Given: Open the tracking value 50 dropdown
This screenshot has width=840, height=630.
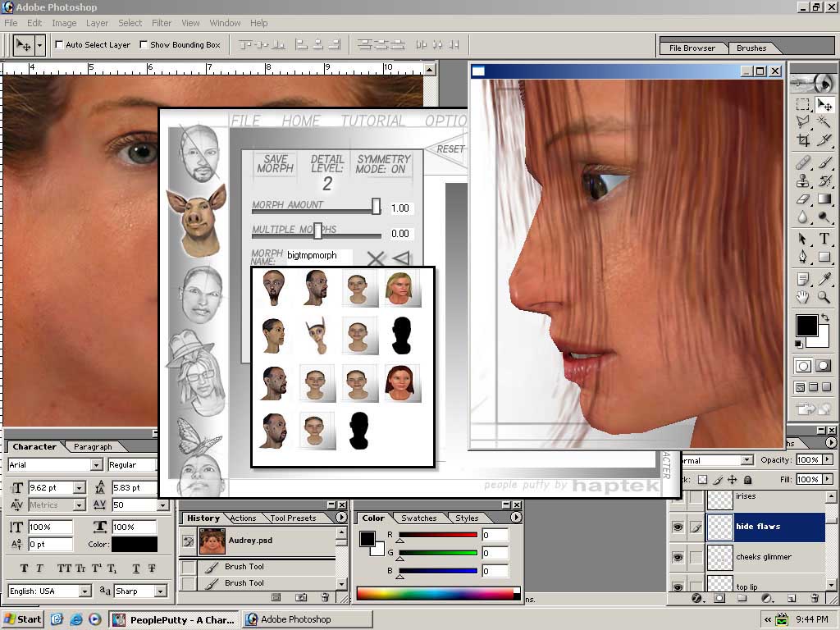Looking at the screenshot, I should [x=163, y=504].
